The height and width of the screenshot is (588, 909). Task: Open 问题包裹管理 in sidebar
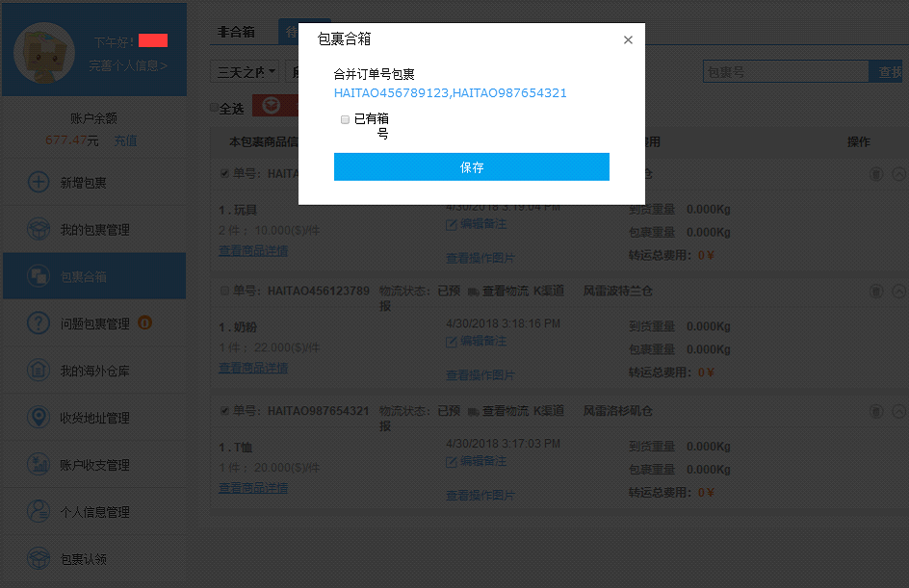[94, 323]
